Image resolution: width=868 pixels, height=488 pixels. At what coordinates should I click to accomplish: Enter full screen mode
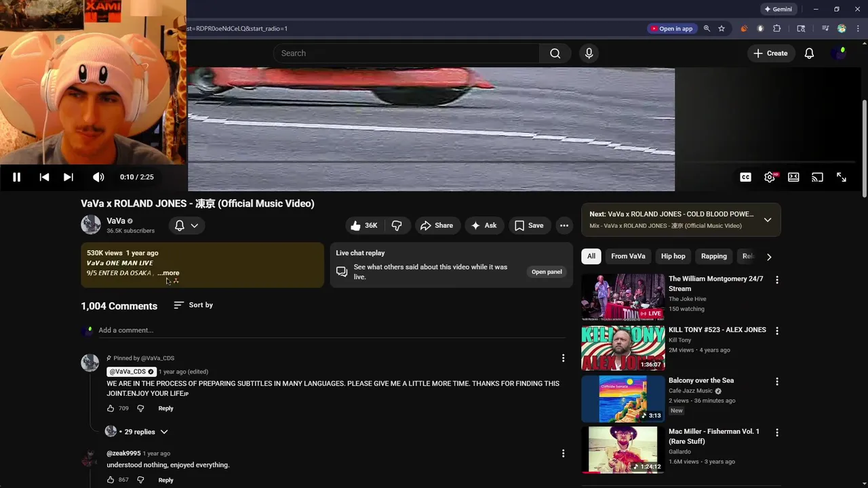coord(842,177)
